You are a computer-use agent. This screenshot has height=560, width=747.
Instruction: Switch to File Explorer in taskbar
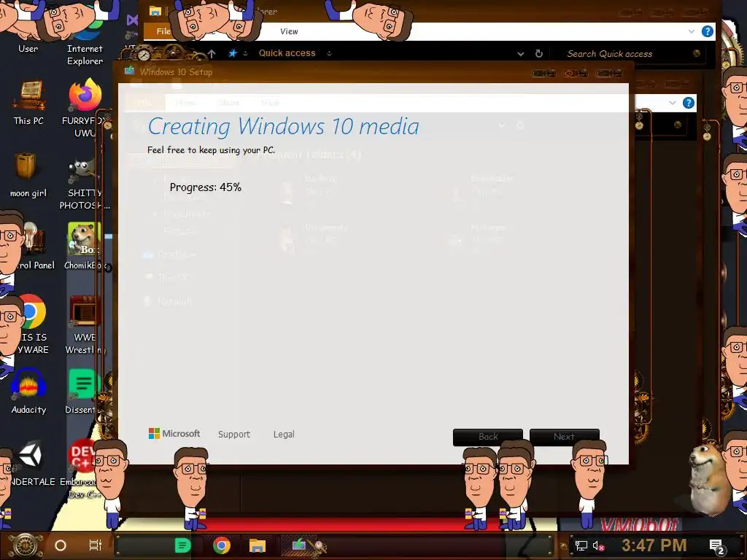(x=257, y=545)
